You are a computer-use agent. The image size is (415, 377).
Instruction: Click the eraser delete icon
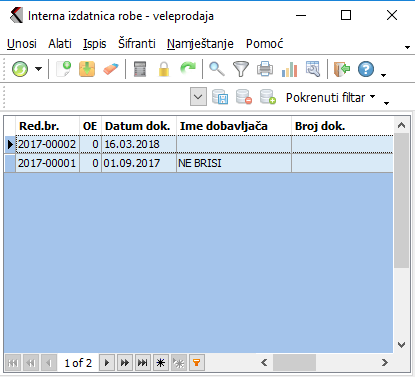(x=111, y=69)
